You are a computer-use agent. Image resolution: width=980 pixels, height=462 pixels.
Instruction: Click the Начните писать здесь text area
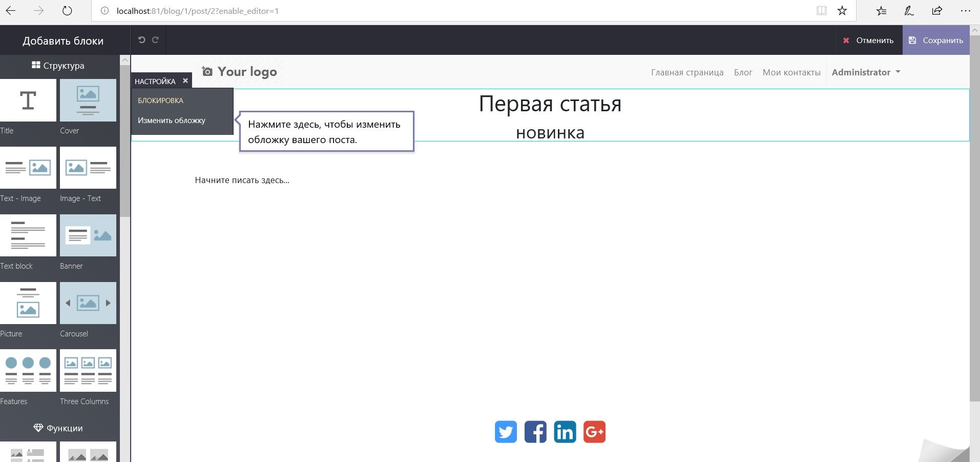(242, 180)
